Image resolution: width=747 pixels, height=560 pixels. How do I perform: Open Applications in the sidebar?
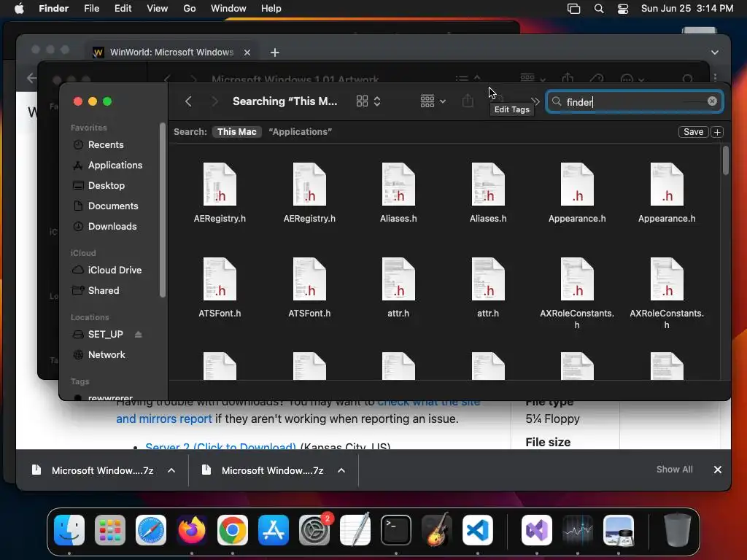pyautogui.click(x=115, y=166)
